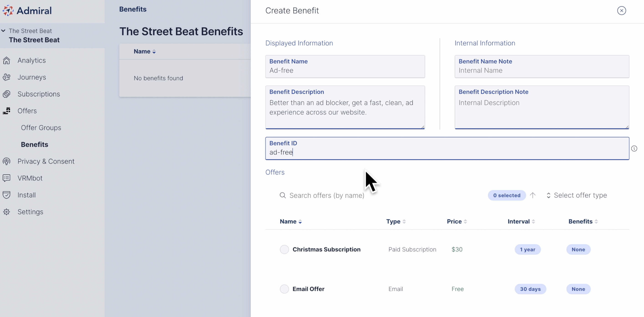This screenshot has height=317, width=644.
Task: Click the Analytics home icon
Action: pos(7,60)
